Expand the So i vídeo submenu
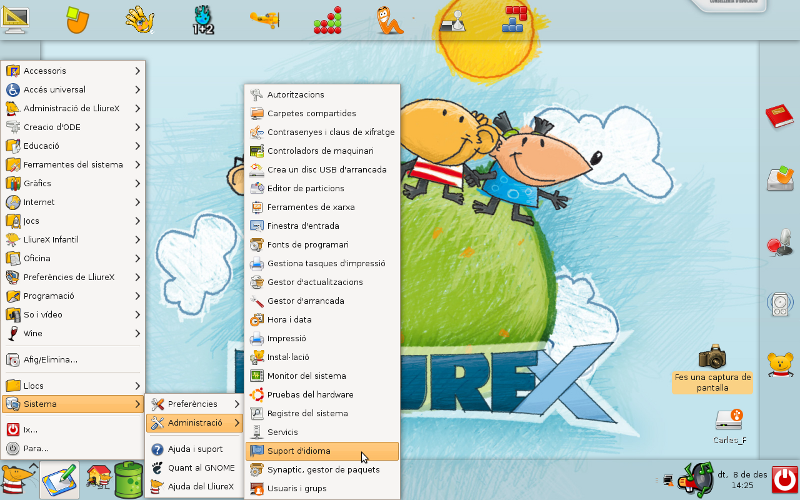Image resolution: width=800 pixels, height=500 pixels. click(73, 315)
